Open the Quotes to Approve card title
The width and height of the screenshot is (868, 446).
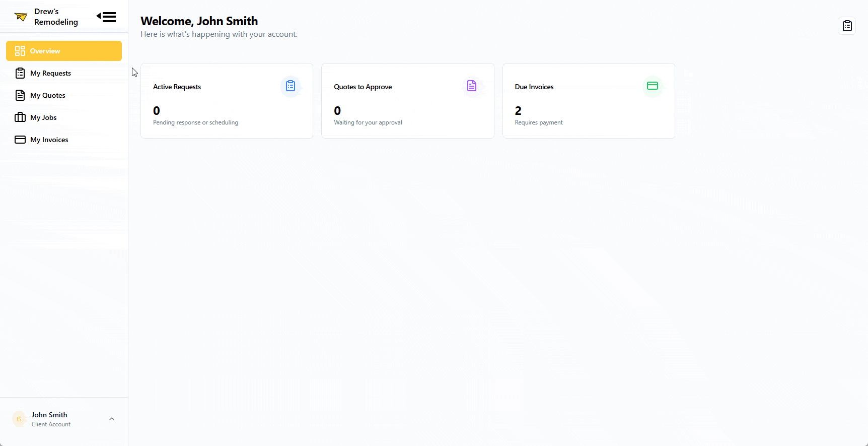pos(363,87)
